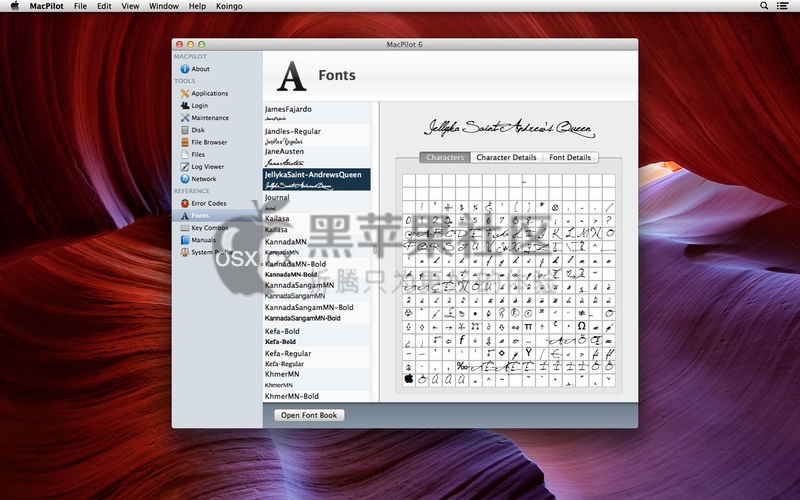Select the KannadaMN font row
The height and width of the screenshot is (500, 800).
pos(316,246)
